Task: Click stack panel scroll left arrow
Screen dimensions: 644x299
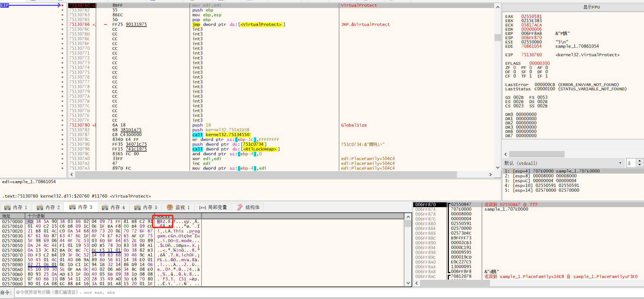Action: pos(416,284)
